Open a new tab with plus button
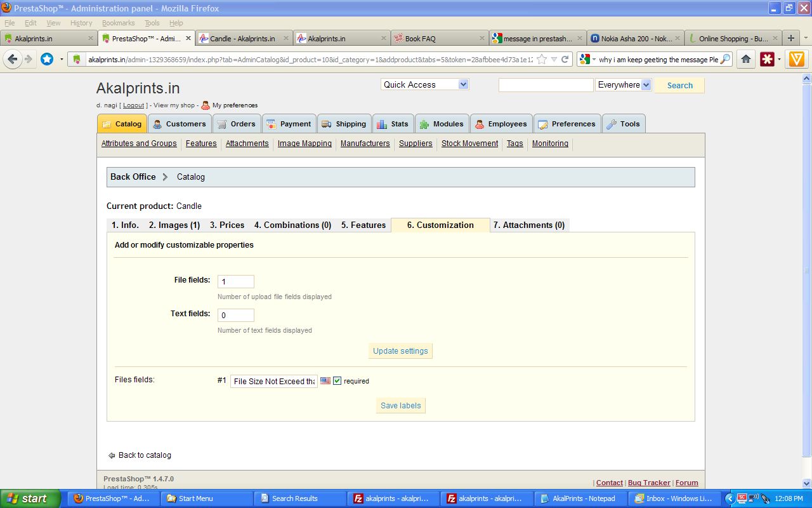The height and width of the screenshot is (508, 812). point(791,38)
